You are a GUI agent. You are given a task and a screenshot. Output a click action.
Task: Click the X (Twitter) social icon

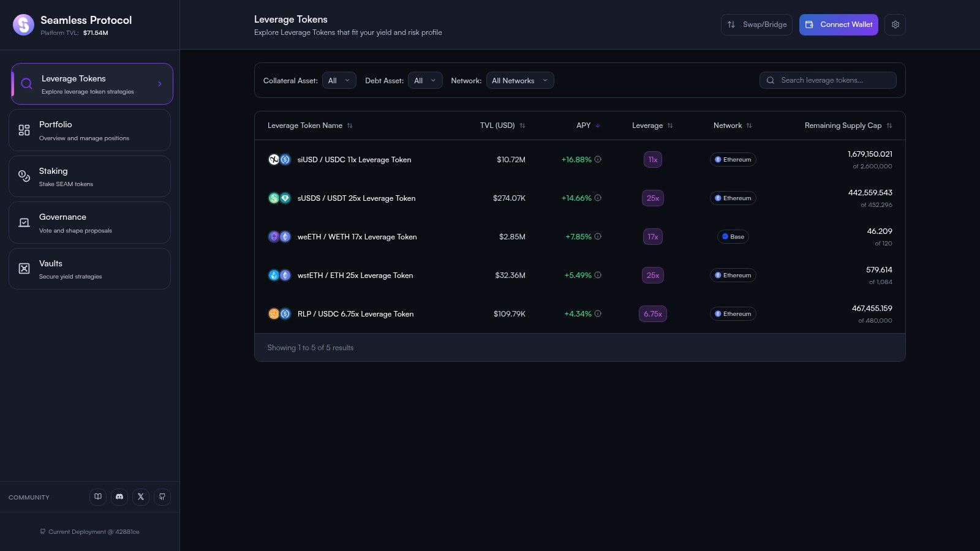click(x=140, y=497)
